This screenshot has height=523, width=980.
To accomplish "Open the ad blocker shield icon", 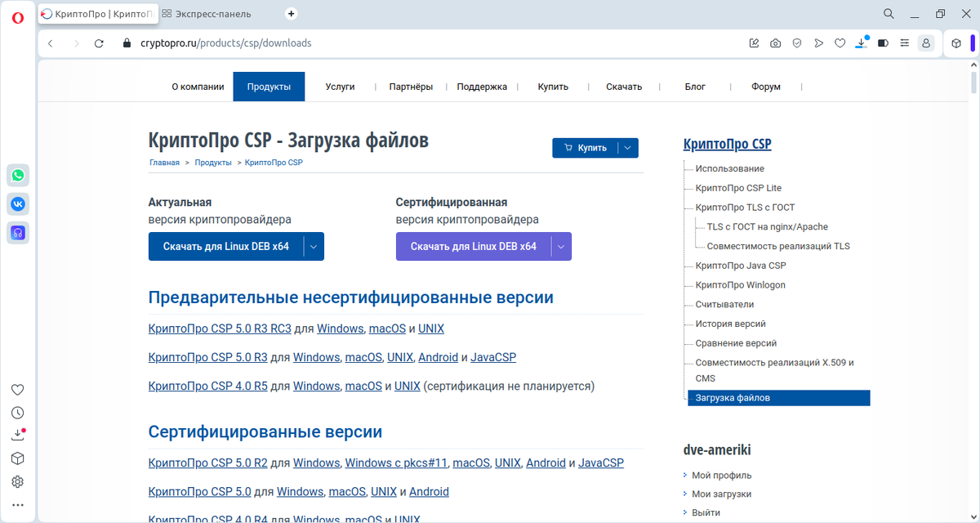I will 796,43.
